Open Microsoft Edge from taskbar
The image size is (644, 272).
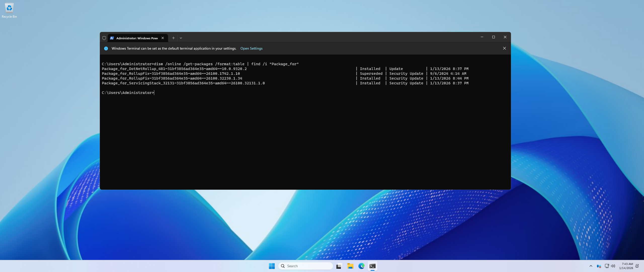point(361,266)
